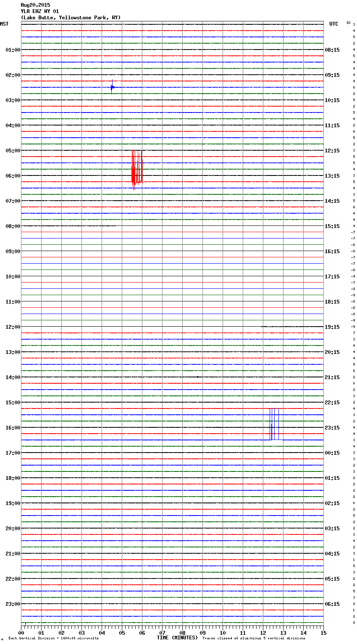Click the Traces clipped at plus/minus 5 divisions note
The height and width of the screenshot is (644, 357).
pyautogui.click(x=254, y=639)
